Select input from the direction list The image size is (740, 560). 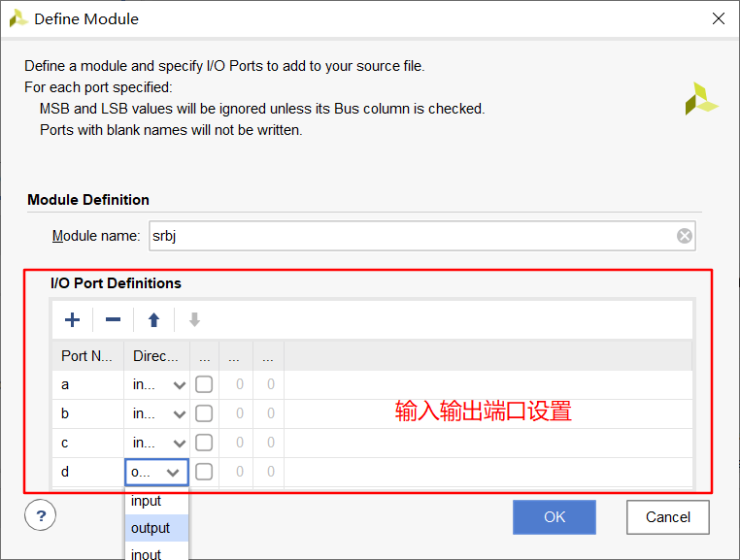147,502
